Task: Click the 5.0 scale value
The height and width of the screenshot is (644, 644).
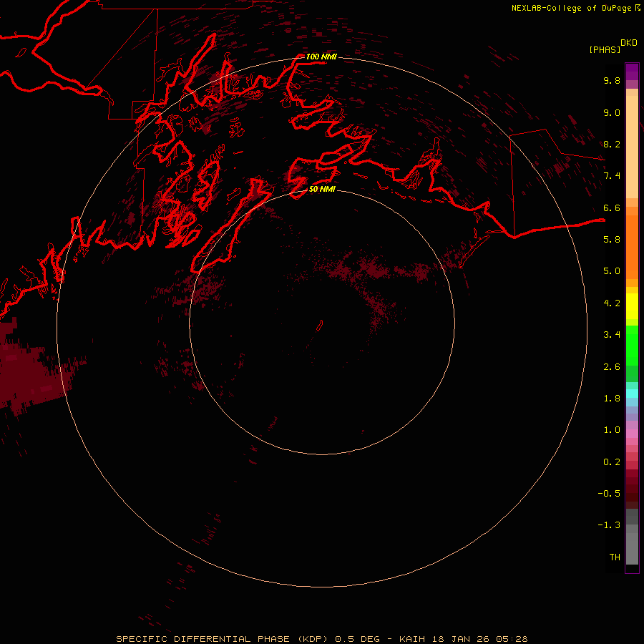Action: (x=612, y=271)
